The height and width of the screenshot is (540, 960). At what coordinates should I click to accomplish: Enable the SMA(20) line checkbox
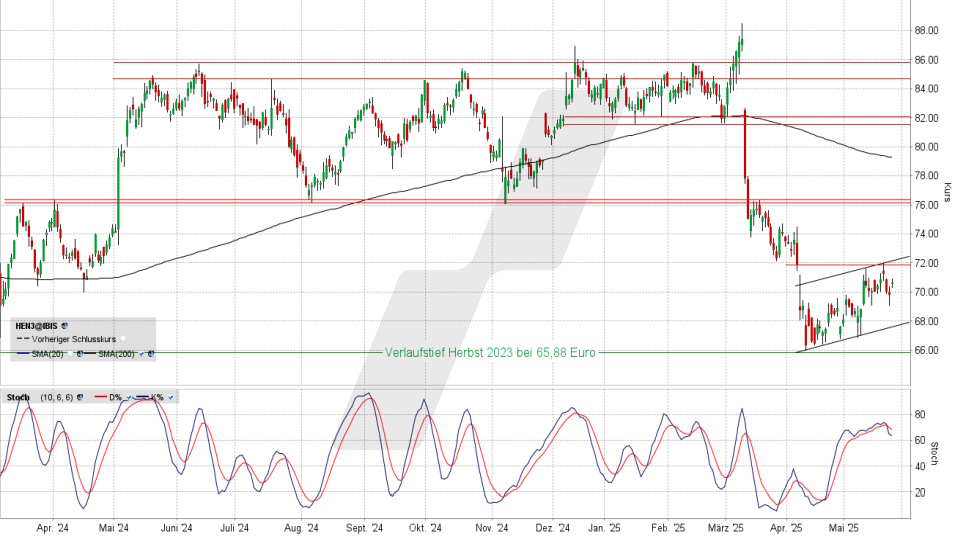coord(70,354)
